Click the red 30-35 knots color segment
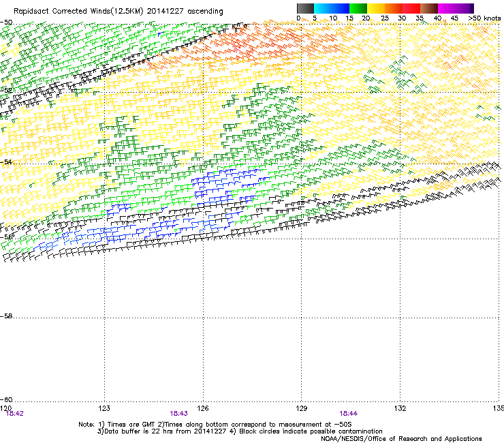Image resolution: width=504 pixels, height=443 pixels. 411,8
